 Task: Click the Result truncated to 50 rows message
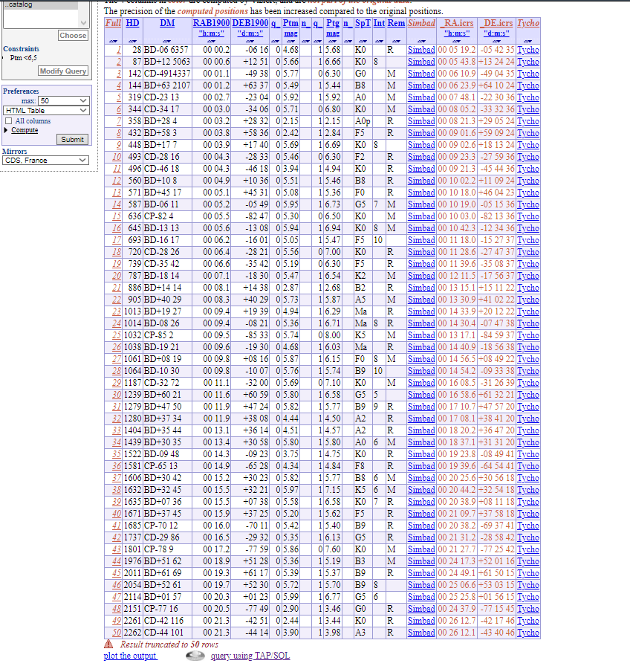(x=169, y=644)
